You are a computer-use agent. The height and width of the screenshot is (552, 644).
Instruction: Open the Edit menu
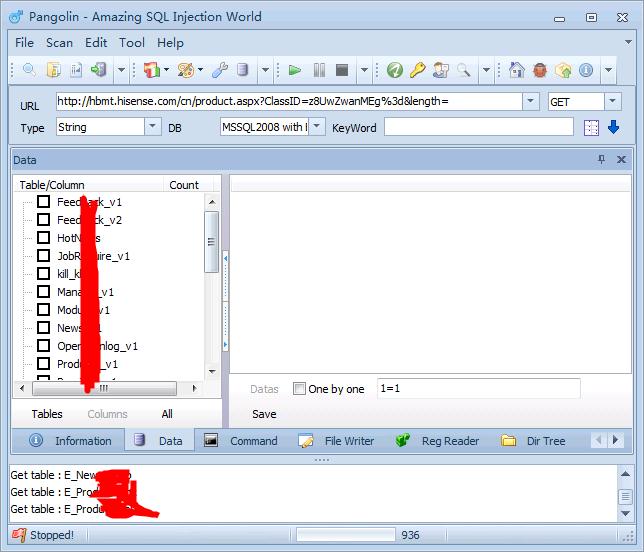pos(96,42)
